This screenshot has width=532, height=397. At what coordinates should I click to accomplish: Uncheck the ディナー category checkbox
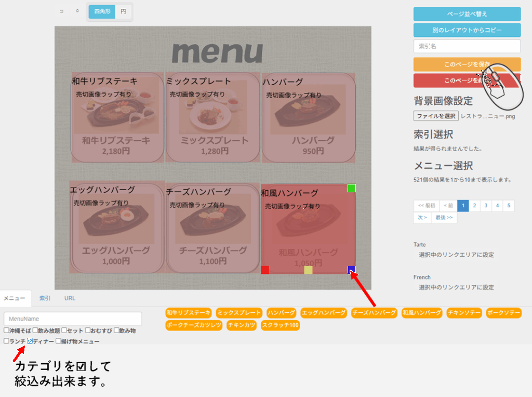[30, 341]
